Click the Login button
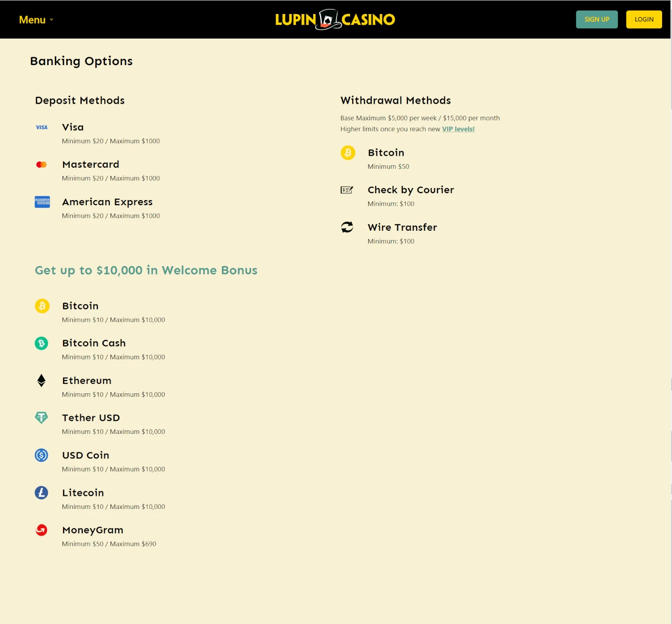The image size is (672, 624). [644, 19]
